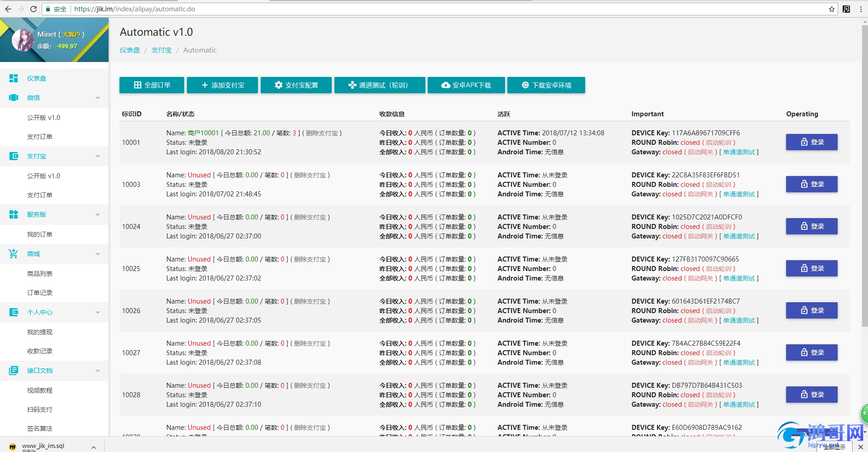Click 仪表盘 breadcrumb link
868x452 pixels.
click(x=130, y=50)
